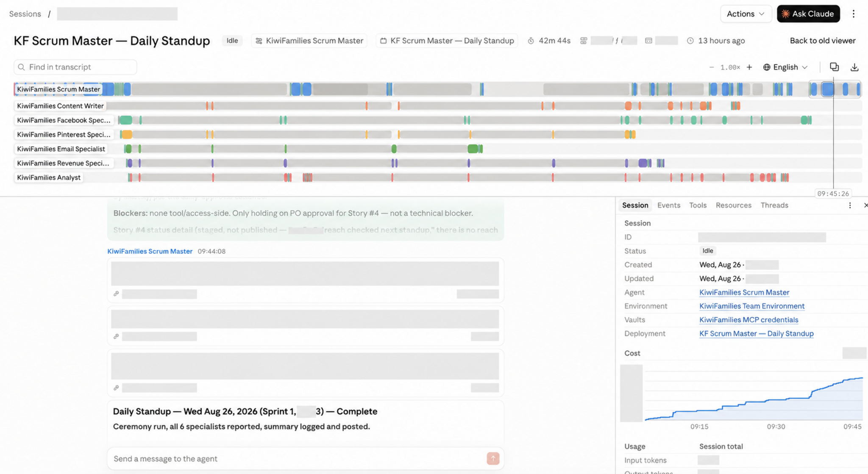This screenshot has width=868, height=474.
Task: Open KiwiFamilies MCP credentials vault link
Action: coord(748,320)
